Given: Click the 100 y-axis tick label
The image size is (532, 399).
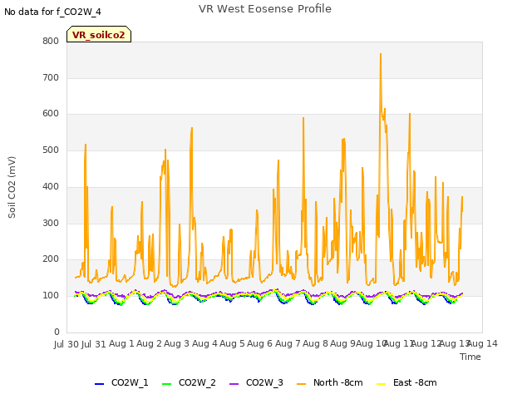Looking at the screenshot, I should click(x=51, y=296).
